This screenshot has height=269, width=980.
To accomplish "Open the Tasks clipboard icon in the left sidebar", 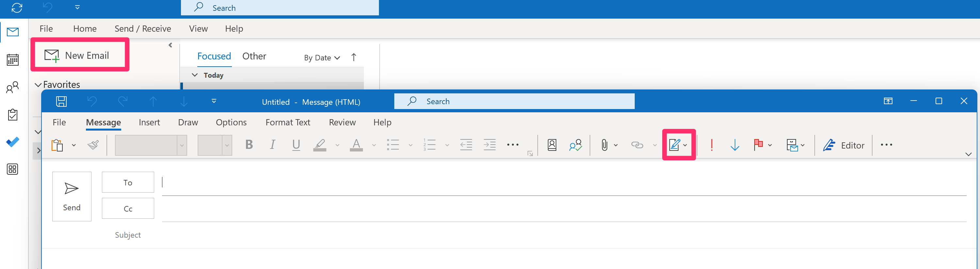I will pos(12,114).
